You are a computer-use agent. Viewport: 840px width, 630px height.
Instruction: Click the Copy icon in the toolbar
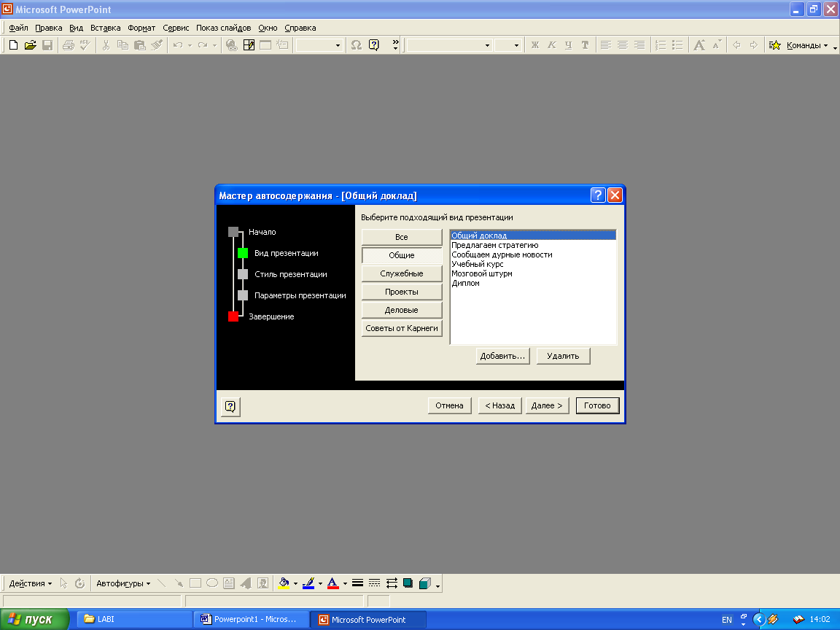pos(122,45)
